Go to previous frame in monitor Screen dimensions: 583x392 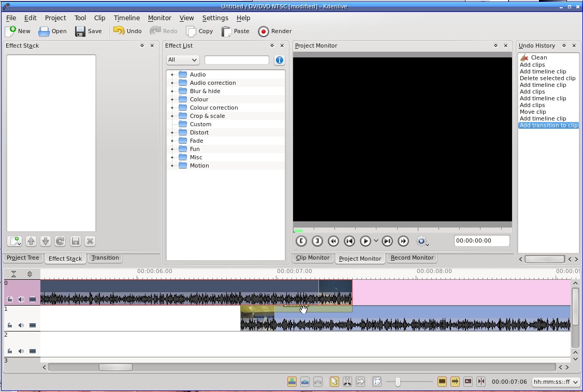tap(349, 241)
